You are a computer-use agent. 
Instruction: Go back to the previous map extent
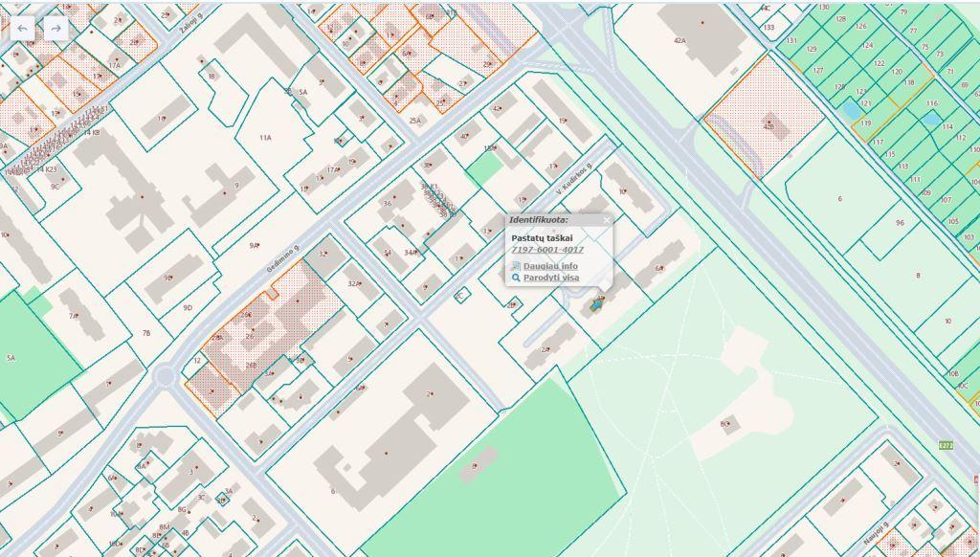tap(23, 28)
